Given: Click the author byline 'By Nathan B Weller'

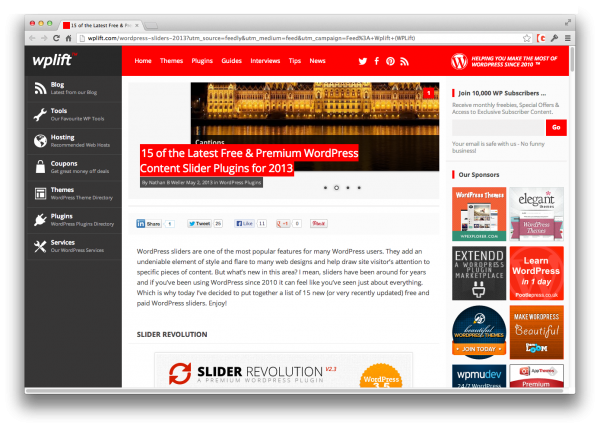Looking at the screenshot, I should [x=163, y=183].
